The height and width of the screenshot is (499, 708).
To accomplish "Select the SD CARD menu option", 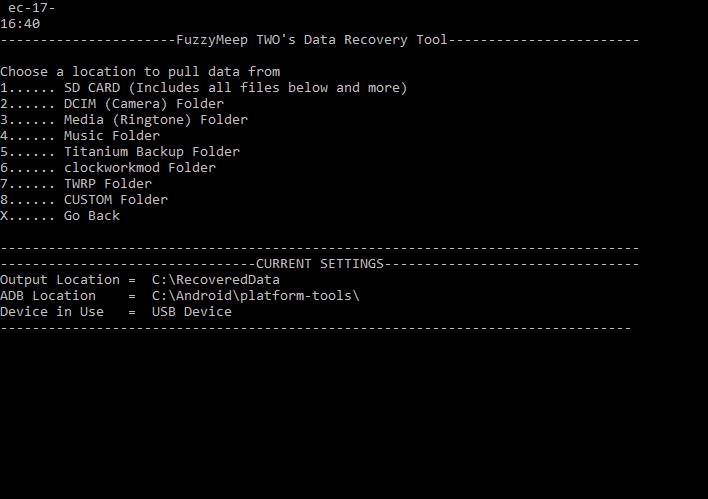I will 204,88.
